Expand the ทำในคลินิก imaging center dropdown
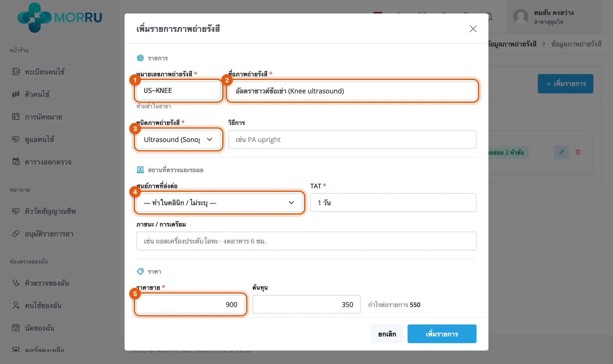 click(x=219, y=203)
